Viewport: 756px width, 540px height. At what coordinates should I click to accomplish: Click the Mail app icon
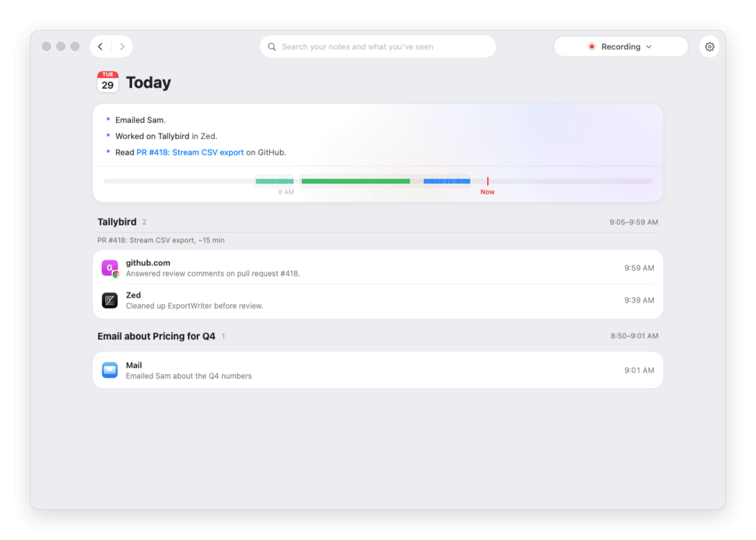(x=110, y=370)
